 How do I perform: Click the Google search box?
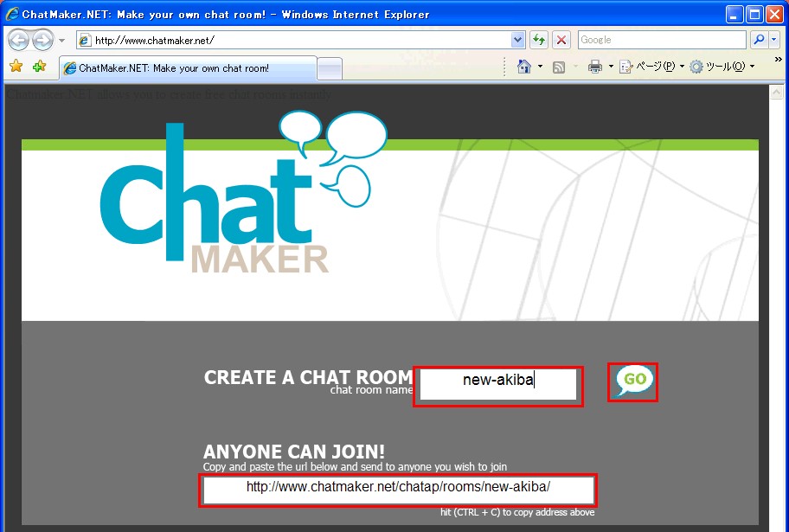tap(662, 40)
